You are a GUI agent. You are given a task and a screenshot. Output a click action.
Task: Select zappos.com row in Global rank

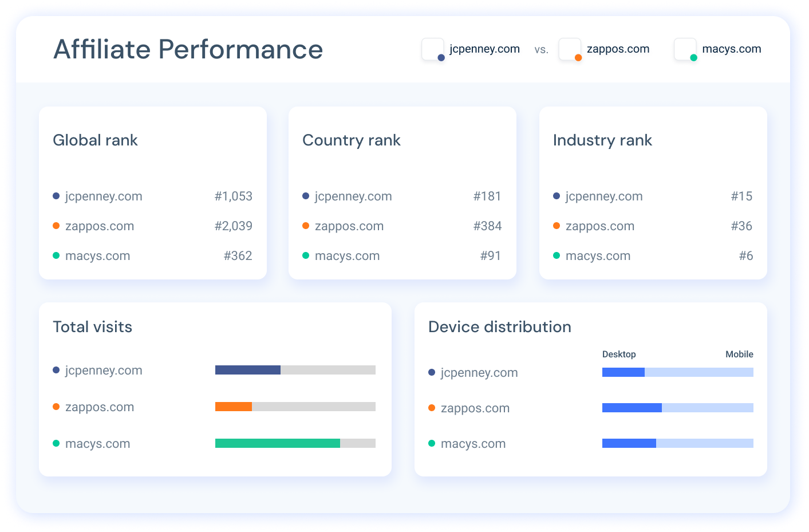tap(152, 226)
